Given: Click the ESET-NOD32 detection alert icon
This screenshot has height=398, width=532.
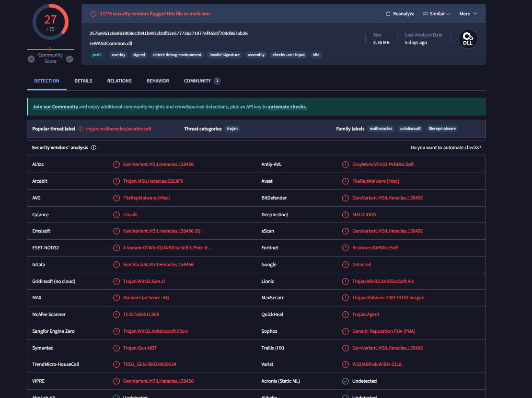Looking at the screenshot, I should click(x=116, y=248).
